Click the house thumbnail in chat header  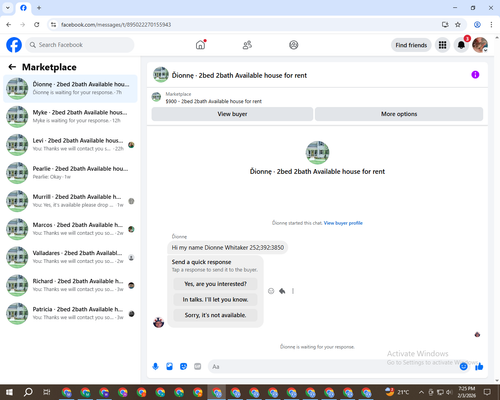161,75
